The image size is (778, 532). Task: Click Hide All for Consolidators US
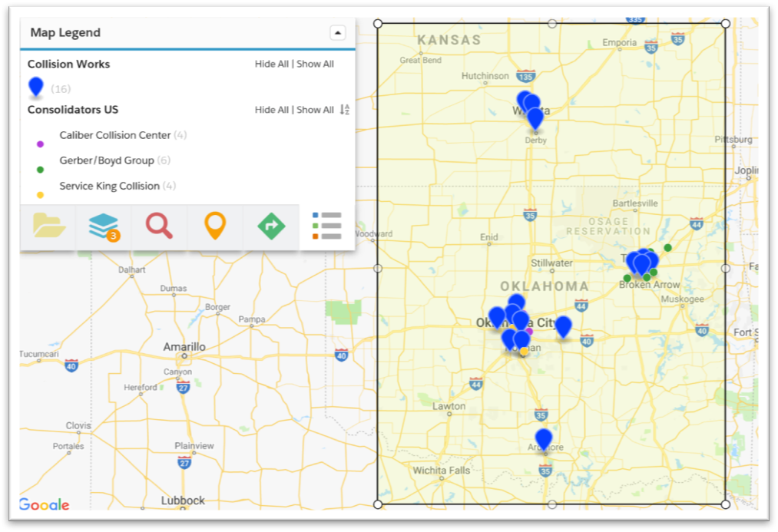pyautogui.click(x=271, y=110)
